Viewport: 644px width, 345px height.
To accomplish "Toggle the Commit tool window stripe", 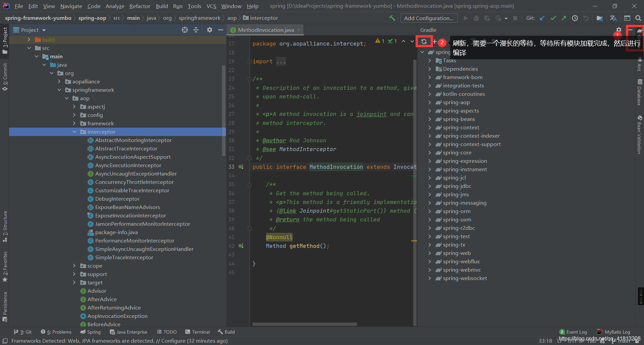I will click(x=5, y=77).
